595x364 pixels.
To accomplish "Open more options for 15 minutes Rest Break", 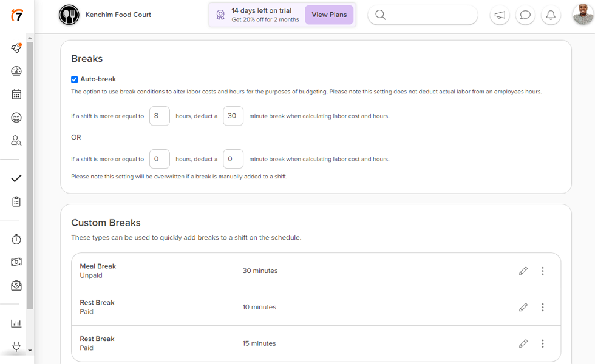I will [x=543, y=343].
